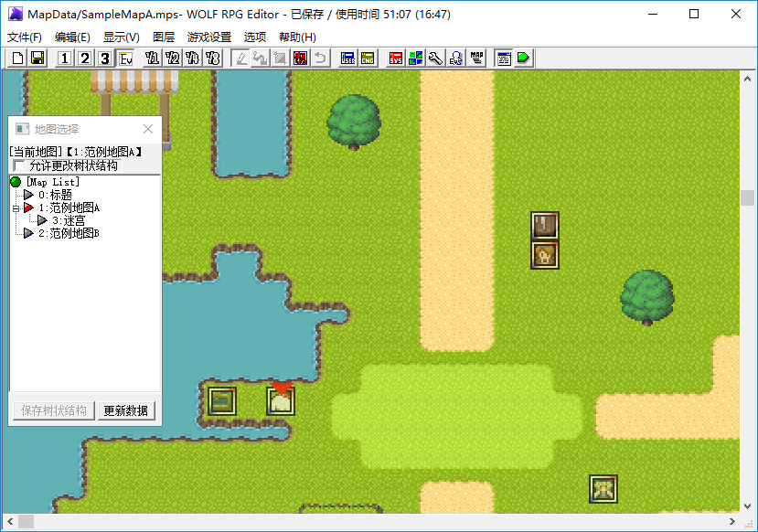Select map 0:标题 in the tree
The image size is (758, 532).
(55, 195)
